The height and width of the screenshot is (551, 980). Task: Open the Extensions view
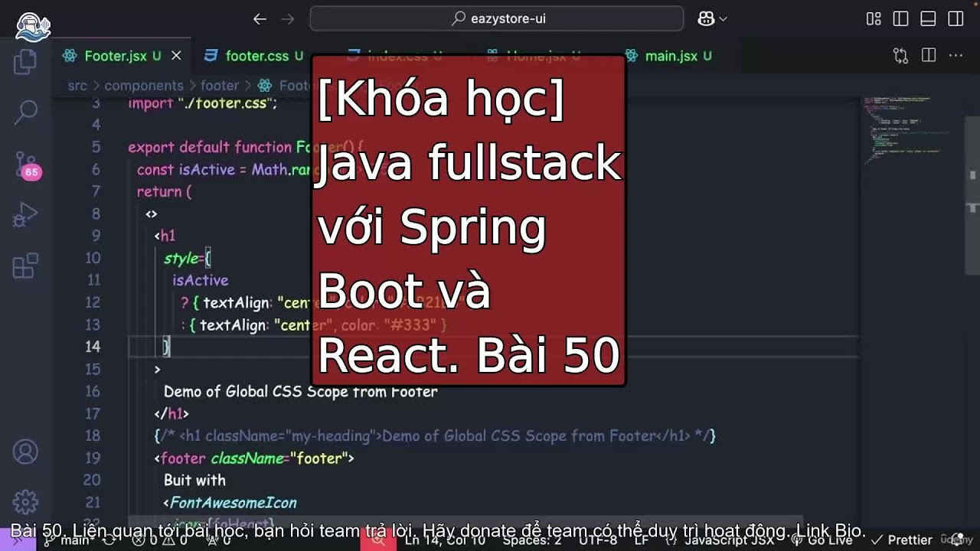pyautogui.click(x=25, y=266)
